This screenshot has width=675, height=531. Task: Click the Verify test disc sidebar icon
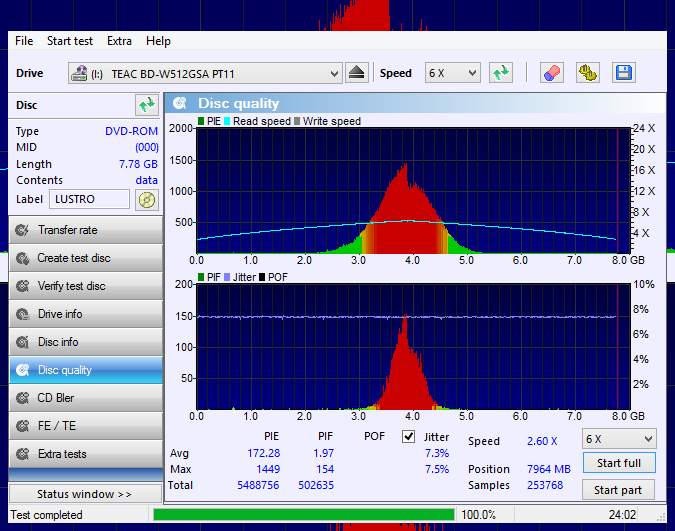[x=22, y=286]
